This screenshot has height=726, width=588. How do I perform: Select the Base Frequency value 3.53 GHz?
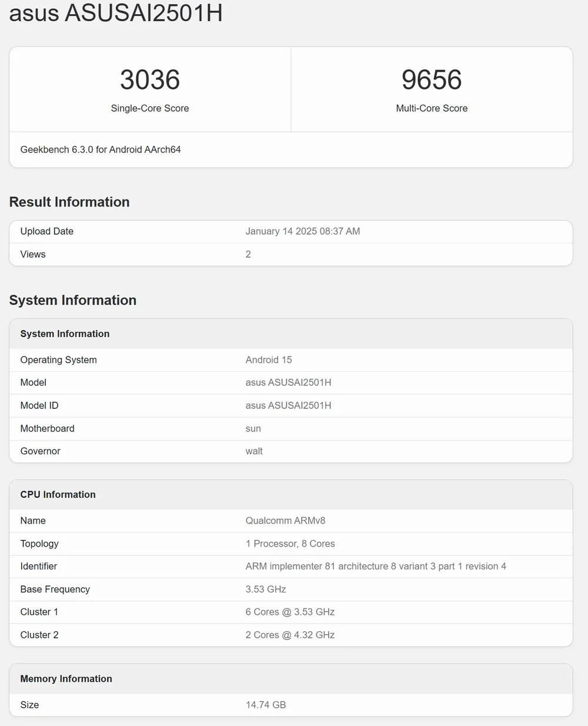266,590
